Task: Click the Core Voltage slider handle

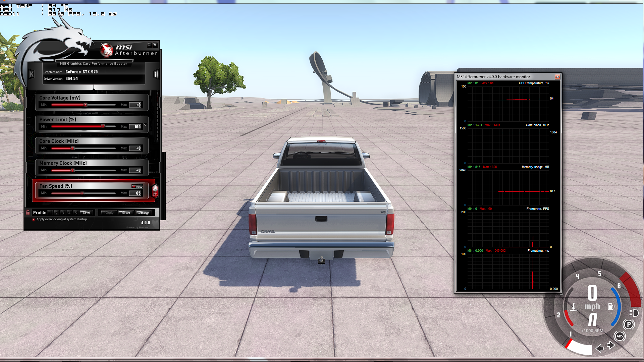Action: point(85,105)
